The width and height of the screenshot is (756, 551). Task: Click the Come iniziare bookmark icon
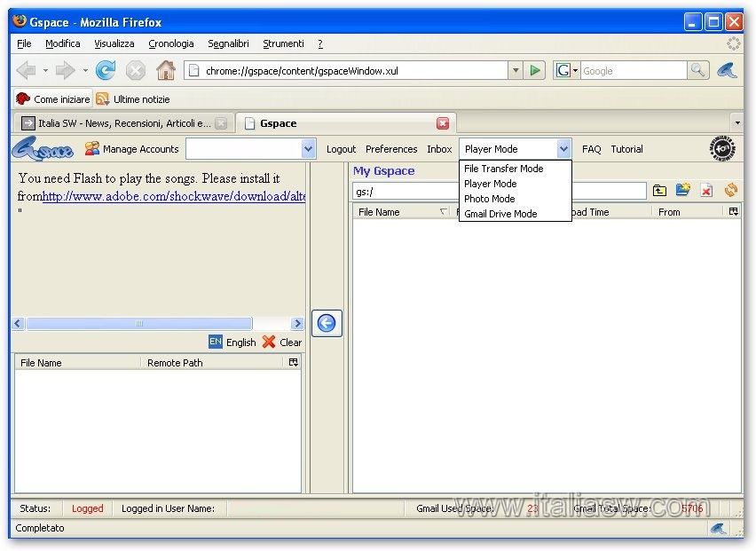(x=23, y=98)
